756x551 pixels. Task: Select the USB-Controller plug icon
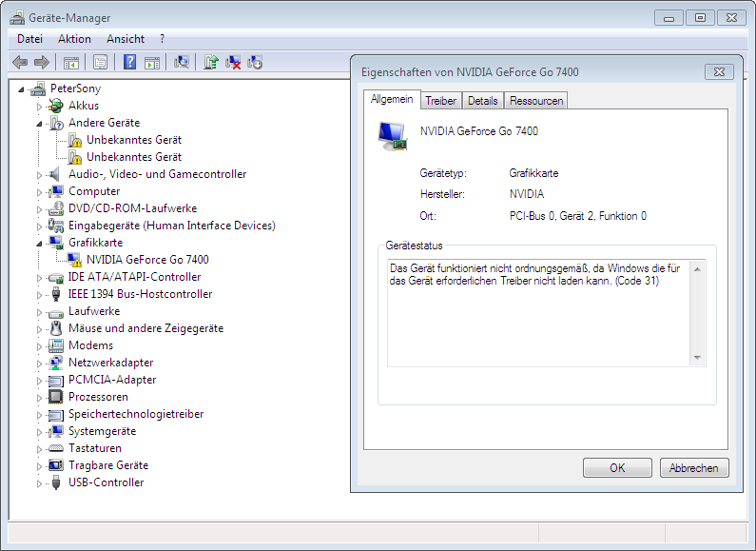coord(56,482)
